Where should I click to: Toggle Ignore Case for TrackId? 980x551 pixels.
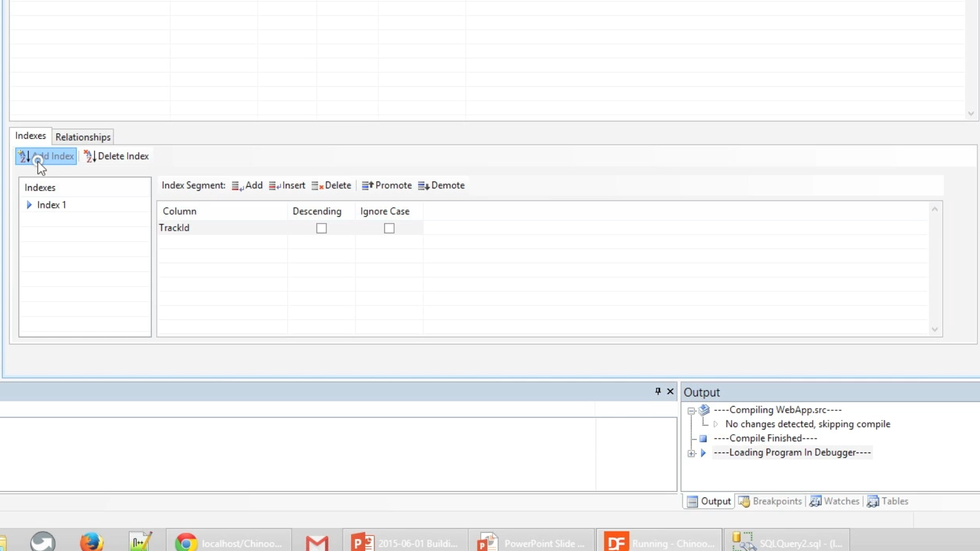[x=389, y=228]
